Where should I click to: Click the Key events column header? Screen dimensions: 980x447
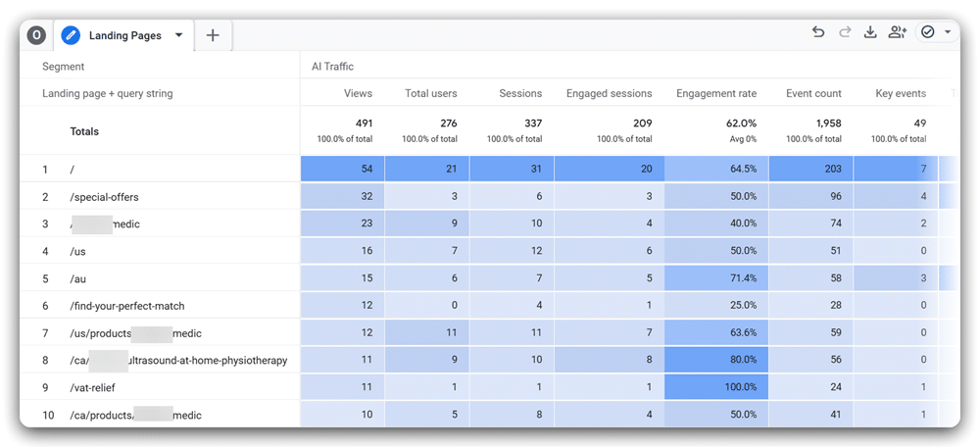tap(901, 94)
